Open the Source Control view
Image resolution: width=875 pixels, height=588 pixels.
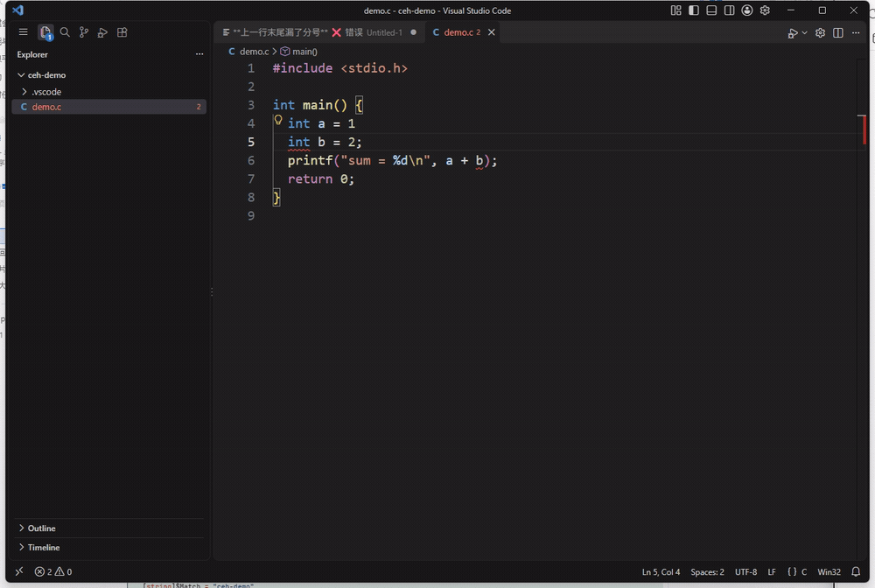84,32
